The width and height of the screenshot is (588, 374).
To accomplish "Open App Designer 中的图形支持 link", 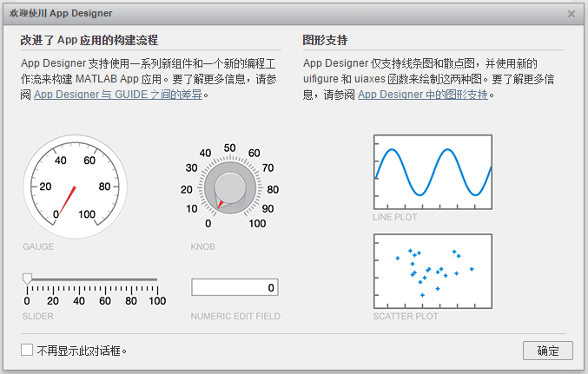I will point(423,95).
